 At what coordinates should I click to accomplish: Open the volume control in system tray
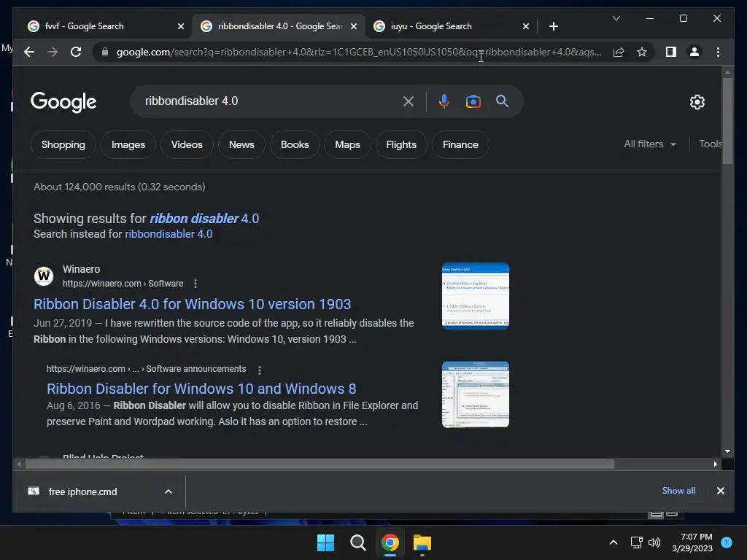click(654, 542)
